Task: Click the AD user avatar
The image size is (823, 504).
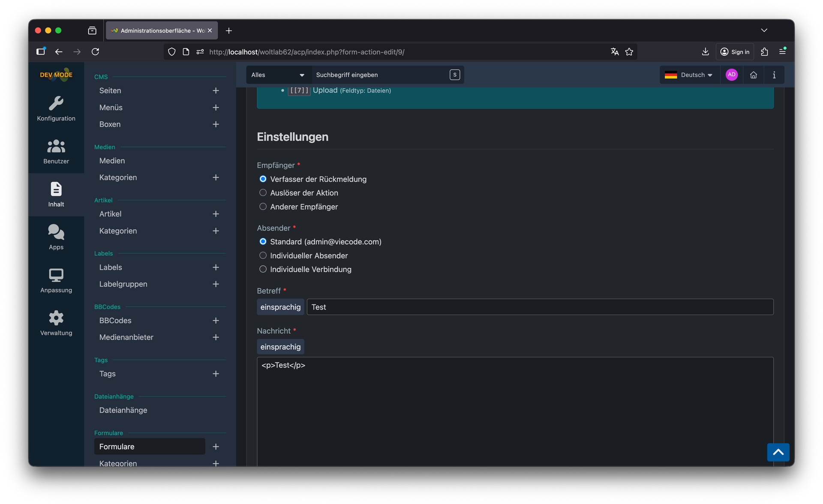Action: [731, 75]
